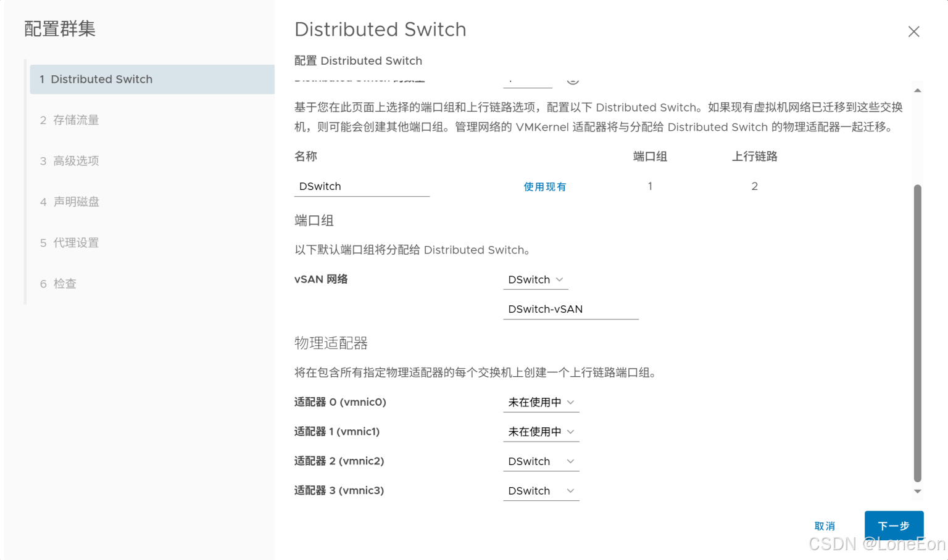Click the vSAN 网络 label
Viewport: 948px width, 560px height.
click(321, 279)
